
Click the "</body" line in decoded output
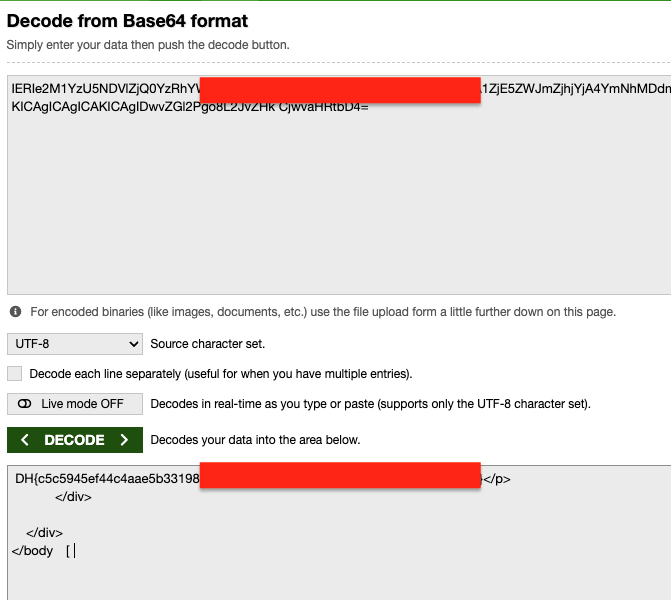[33, 550]
